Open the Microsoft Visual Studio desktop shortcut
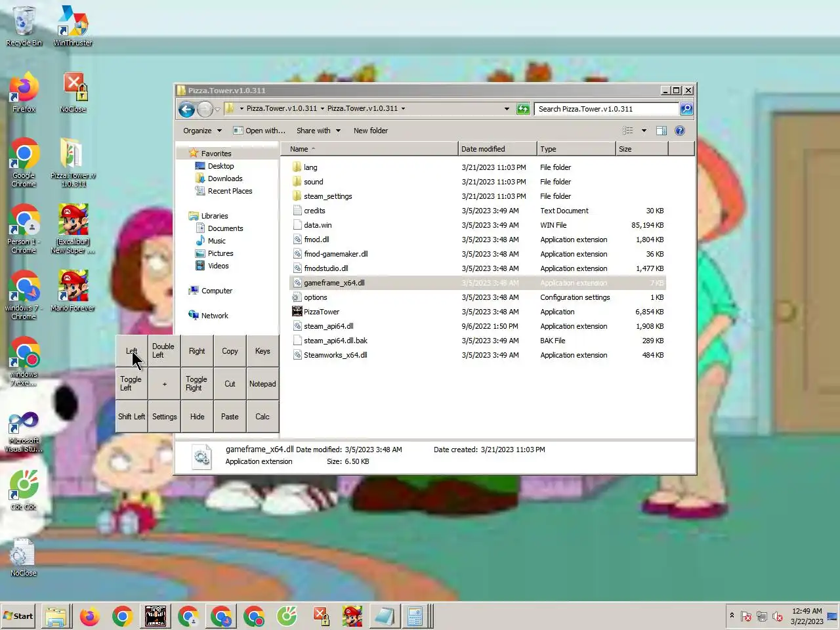Viewport: 840px width, 630px height. point(24,432)
